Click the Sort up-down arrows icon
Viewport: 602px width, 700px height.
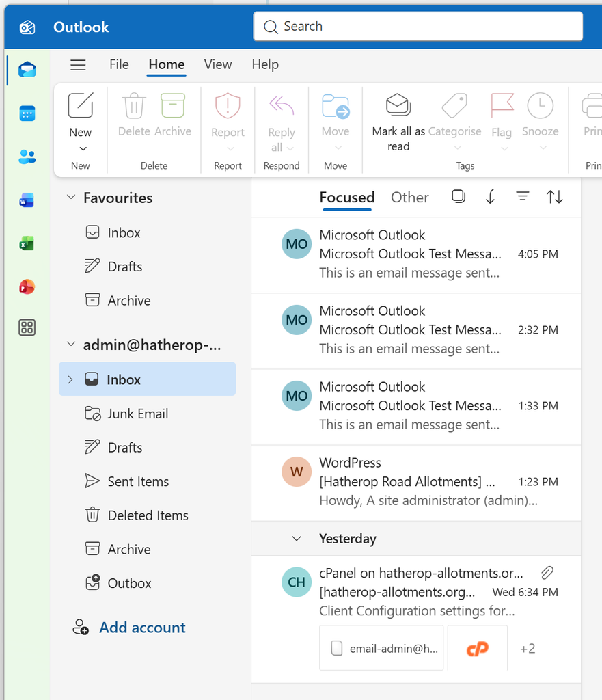pos(555,196)
